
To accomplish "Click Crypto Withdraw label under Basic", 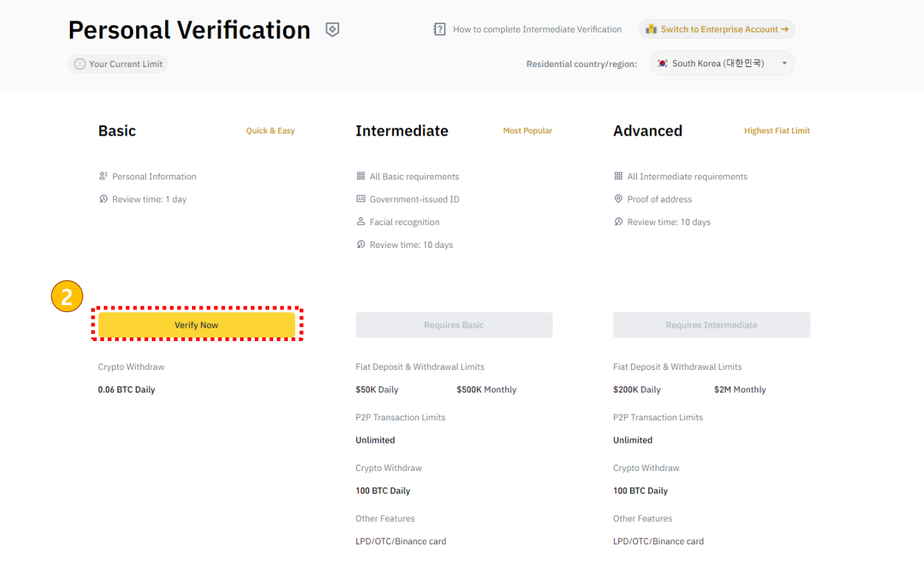I will 131,367.
